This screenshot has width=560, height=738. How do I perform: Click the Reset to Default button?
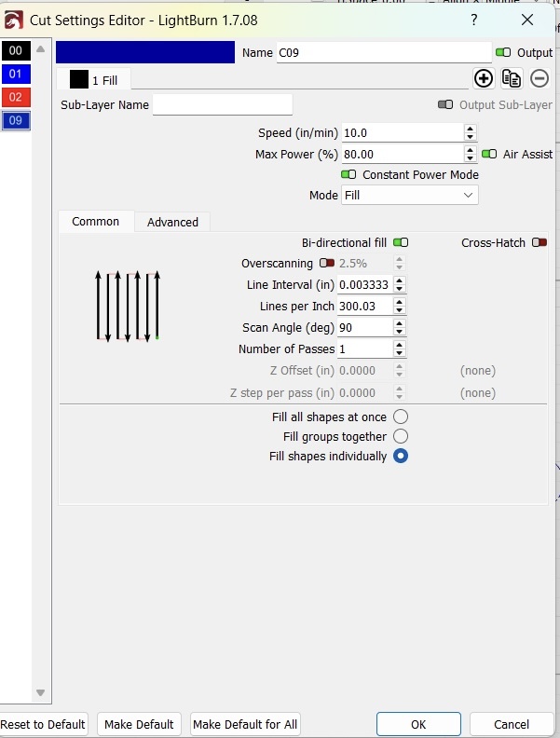[x=42, y=724]
